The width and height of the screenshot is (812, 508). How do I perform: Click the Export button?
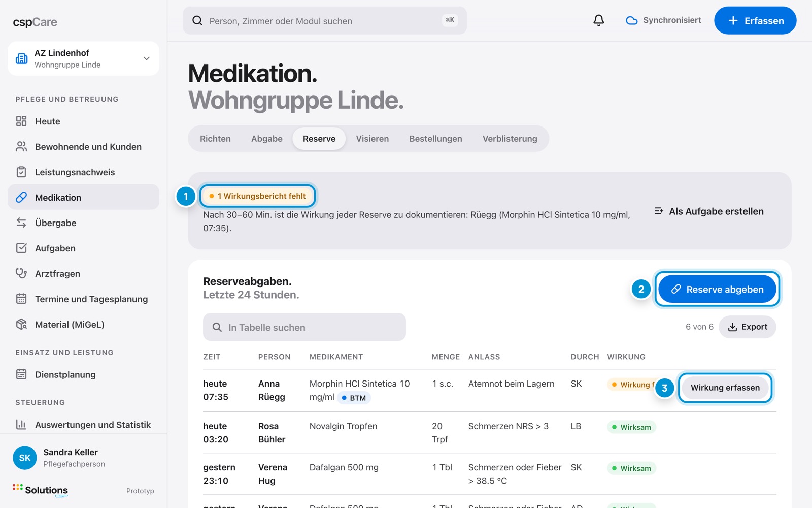coord(748,327)
